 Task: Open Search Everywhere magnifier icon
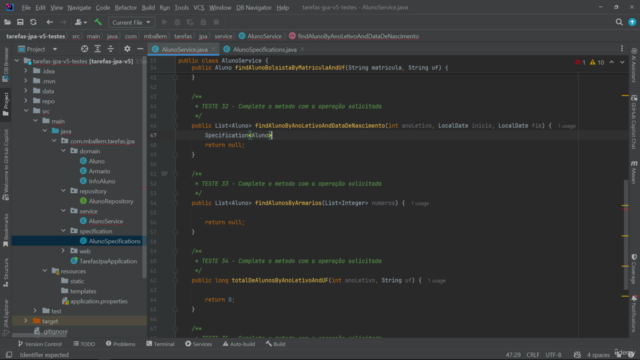point(619,22)
